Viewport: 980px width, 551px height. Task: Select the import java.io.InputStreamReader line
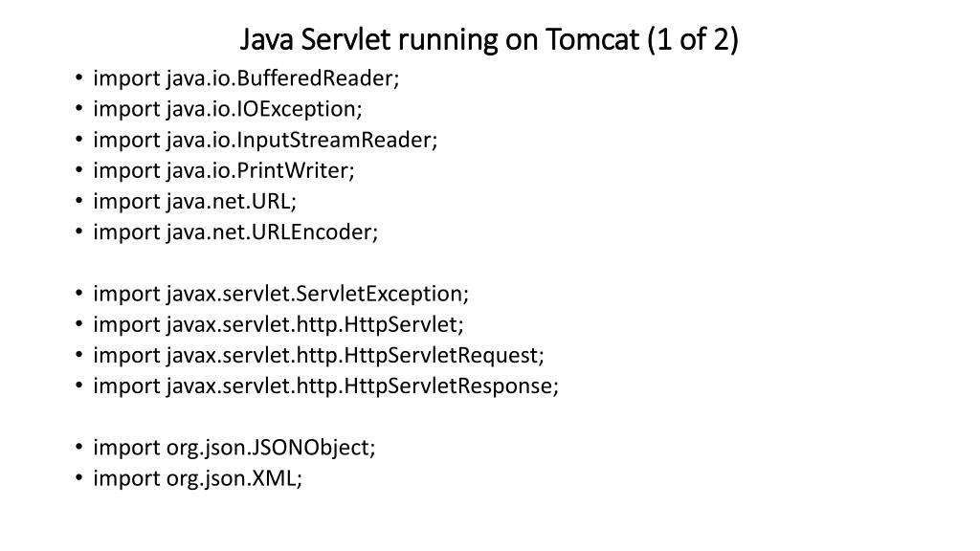(x=265, y=140)
